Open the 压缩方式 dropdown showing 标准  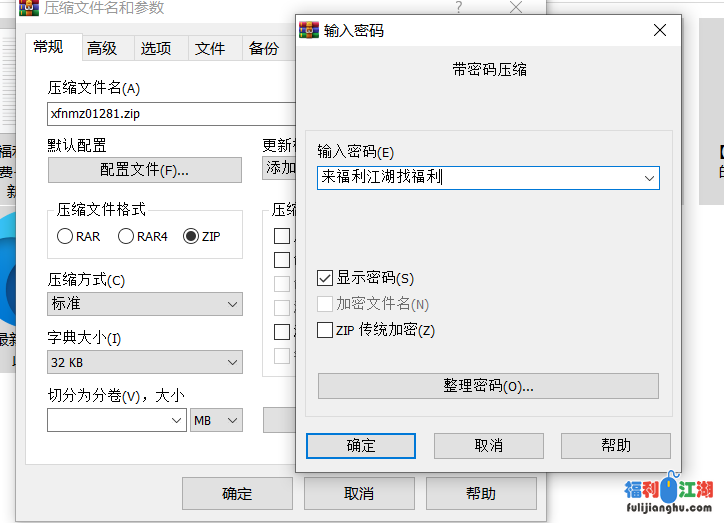145,304
